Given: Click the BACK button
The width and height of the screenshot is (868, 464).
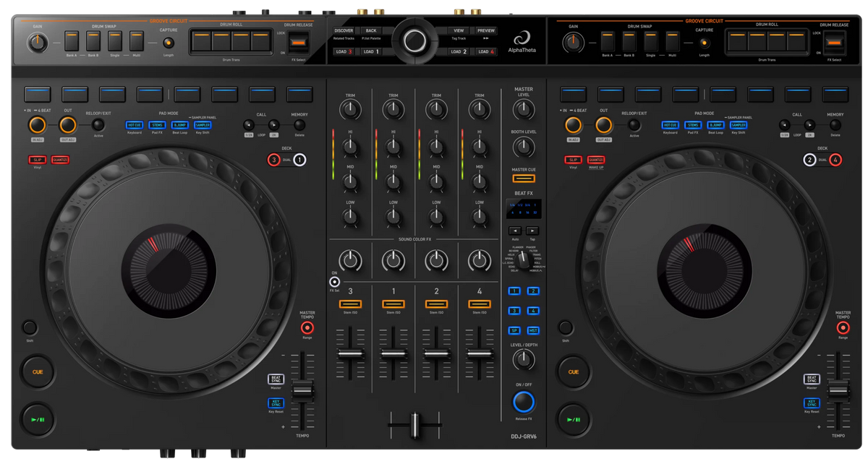Looking at the screenshot, I should pos(371,31).
